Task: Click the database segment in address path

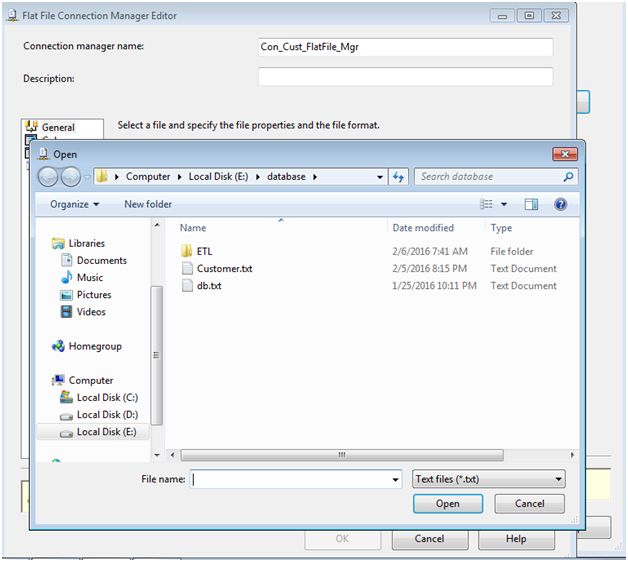Action: 286,177
